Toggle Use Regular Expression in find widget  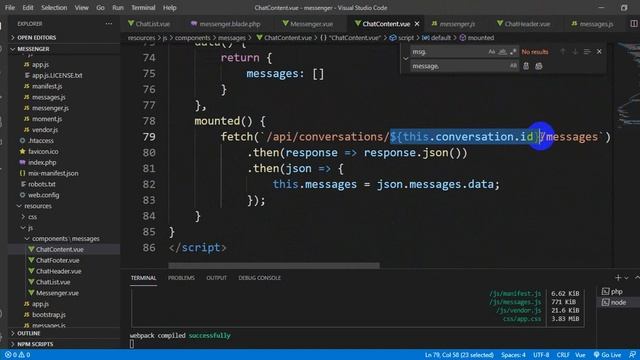coord(513,52)
